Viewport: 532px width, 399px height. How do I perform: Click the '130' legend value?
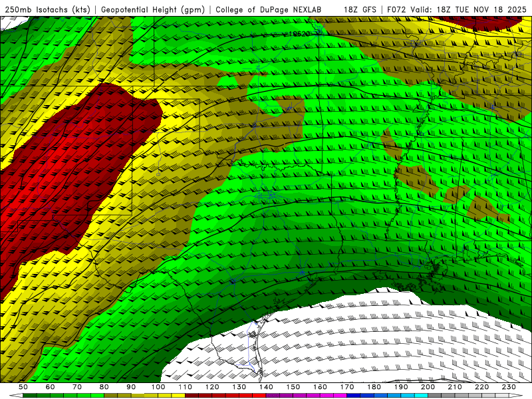click(239, 387)
